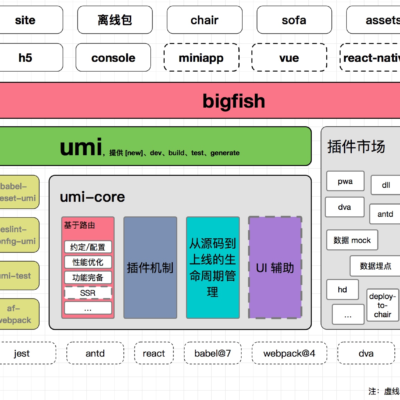Screen dimensions: 400x400
Task: Select the bottom dashed antd box
Action: point(95,353)
